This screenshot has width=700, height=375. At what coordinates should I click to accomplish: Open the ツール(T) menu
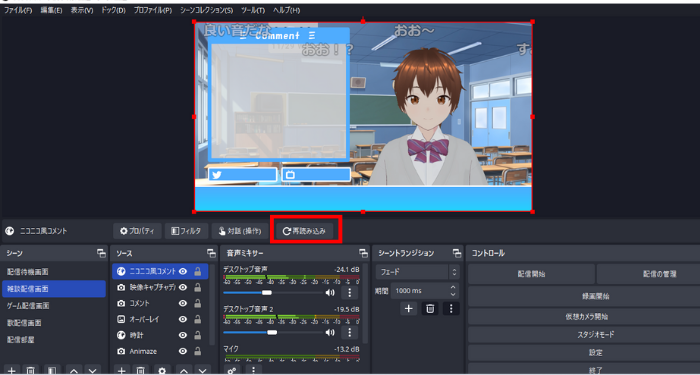(x=253, y=10)
